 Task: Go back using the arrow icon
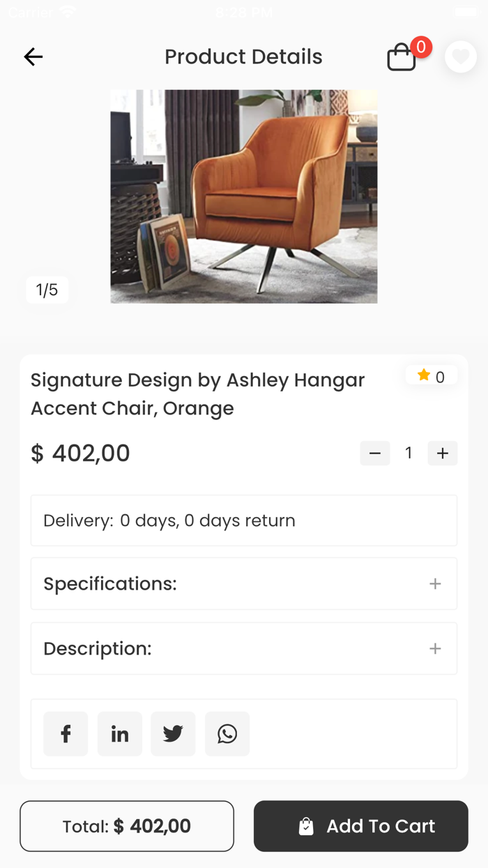[x=33, y=57]
